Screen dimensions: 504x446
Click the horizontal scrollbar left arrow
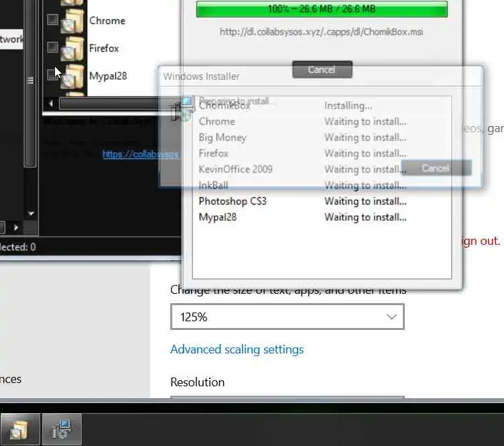pos(51,103)
